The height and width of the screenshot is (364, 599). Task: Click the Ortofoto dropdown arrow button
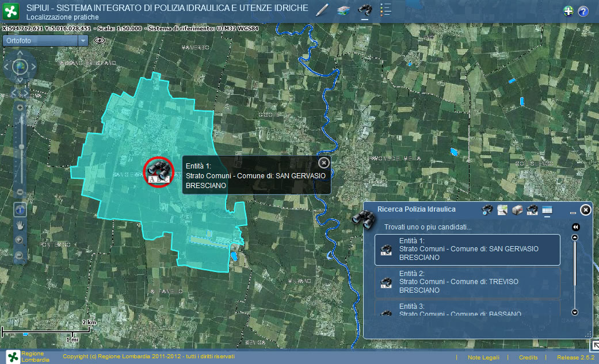click(83, 40)
